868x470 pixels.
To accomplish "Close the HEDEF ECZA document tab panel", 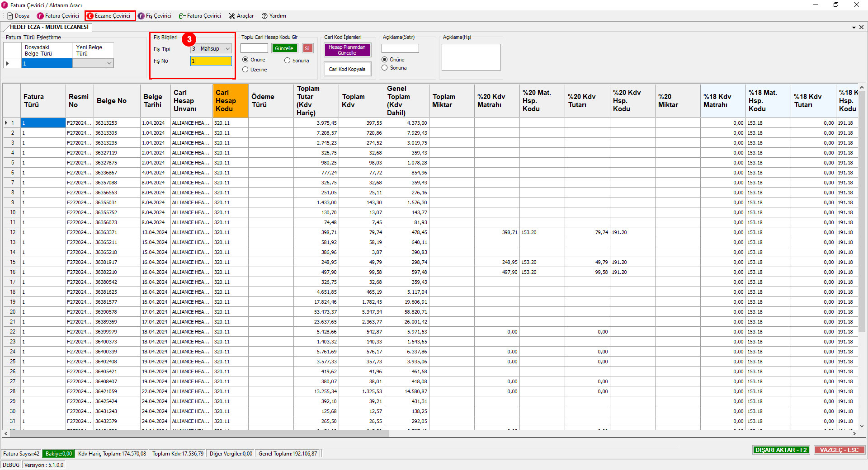I will [861, 27].
